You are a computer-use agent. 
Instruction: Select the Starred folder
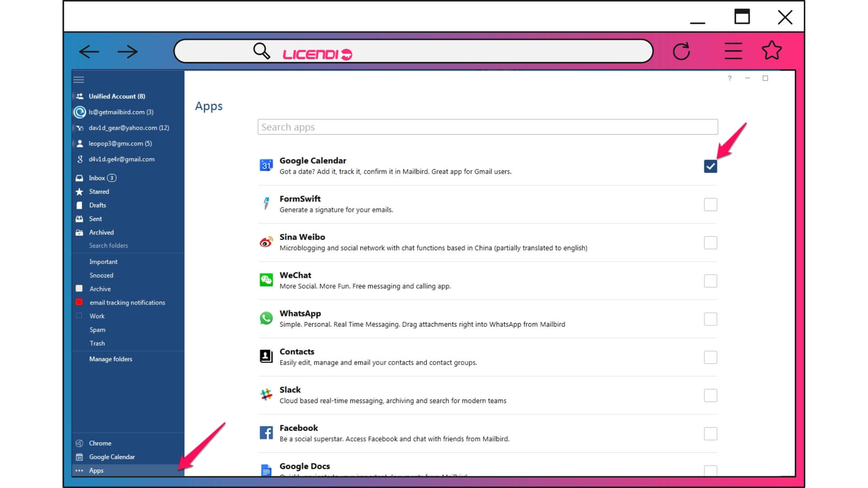click(99, 191)
